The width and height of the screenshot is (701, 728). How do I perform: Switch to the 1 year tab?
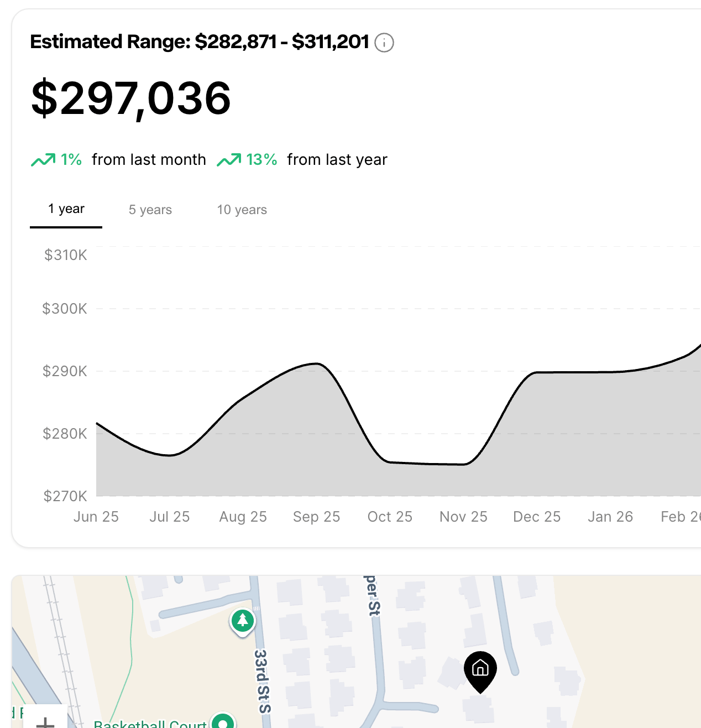click(x=66, y=209)
